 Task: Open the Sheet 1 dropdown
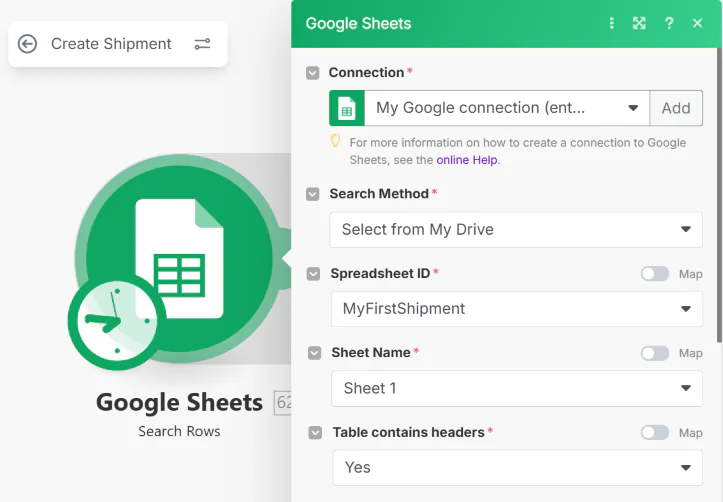[517, 389]
